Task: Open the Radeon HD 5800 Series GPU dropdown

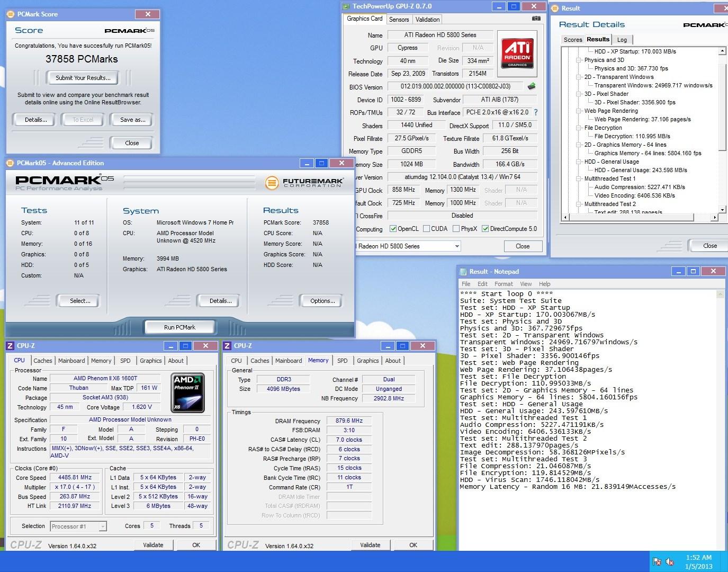Action: pyautogui.click(x=457, y=246)
